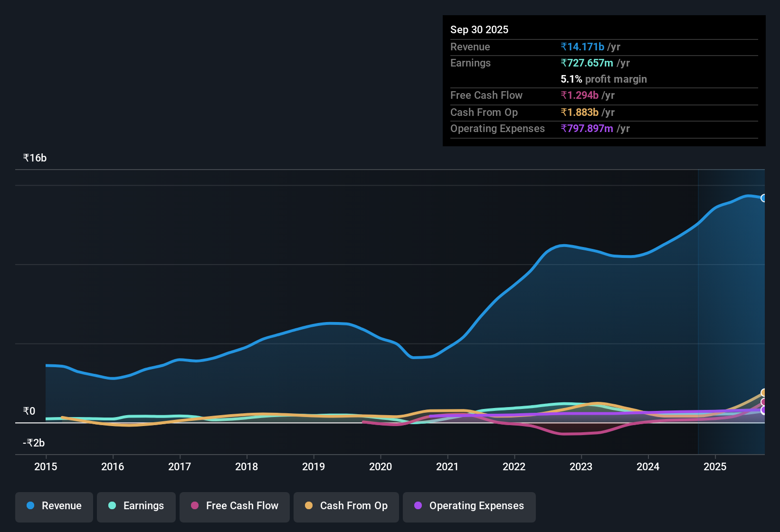Image resolution: width=780 pixels, height=532 pixels.
Task: Toggle the Operating Expenses series visibility
Action: (469, 506)
